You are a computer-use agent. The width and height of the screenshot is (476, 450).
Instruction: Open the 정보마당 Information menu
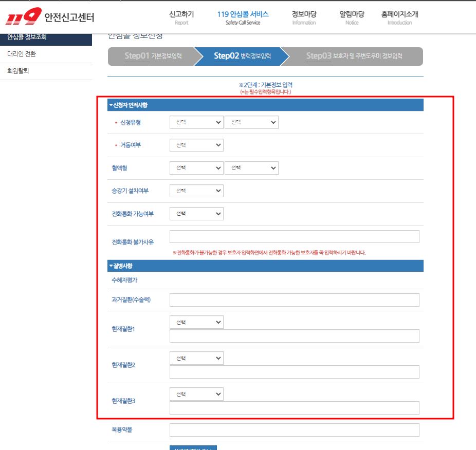304,17
